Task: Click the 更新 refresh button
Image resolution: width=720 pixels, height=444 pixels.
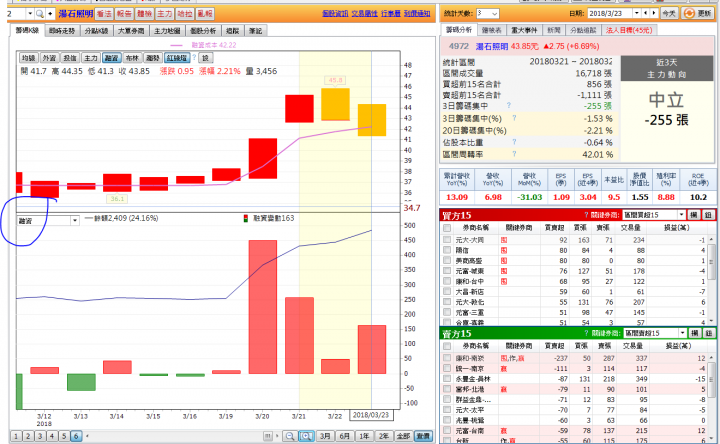Action: [698, 13]
